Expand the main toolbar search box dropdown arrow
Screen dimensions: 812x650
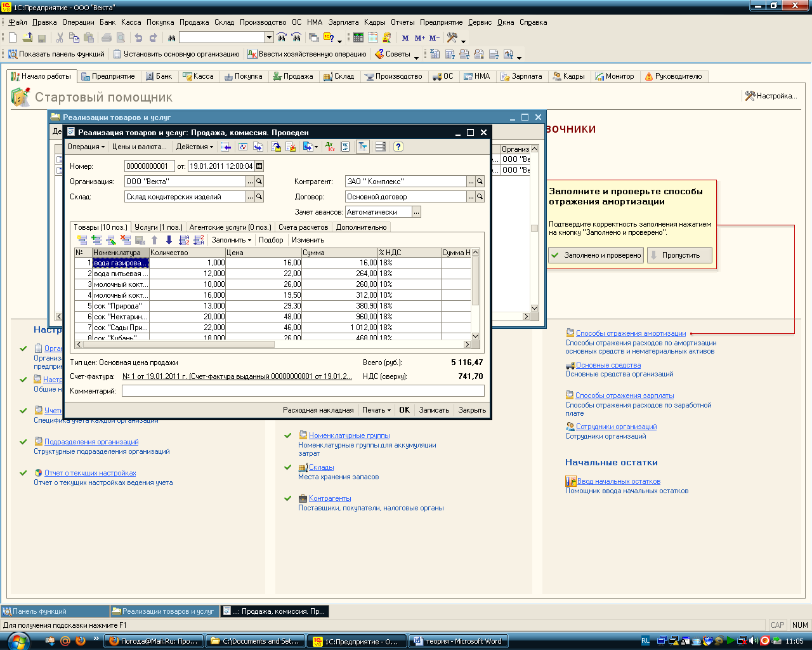(269, 38)
